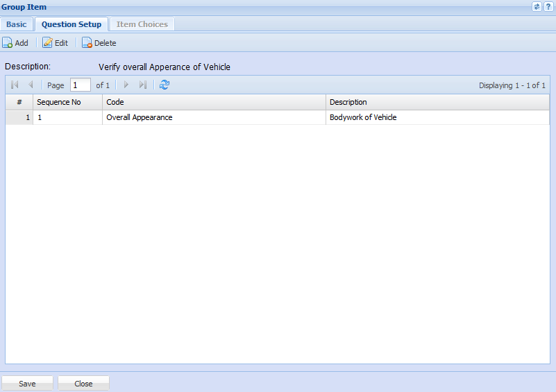Go to next page arrow
556x392 pixels.
(126, 85)
